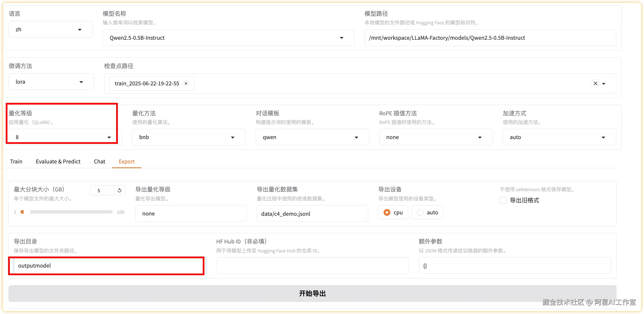This screenshot has width=644, height=314.
Task: Select auto as export device
Action: click(420, 212)
